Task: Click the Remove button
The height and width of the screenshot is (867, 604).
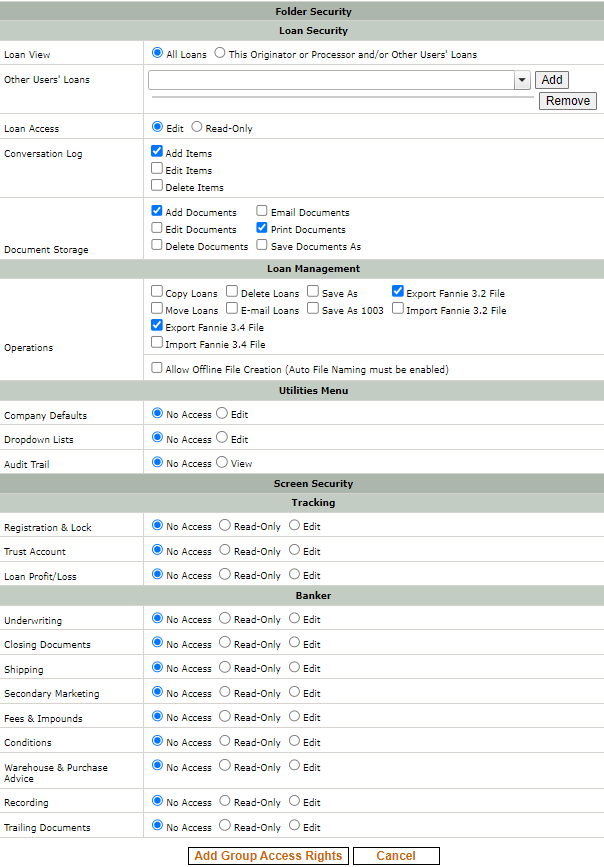Action: point(567,100)
